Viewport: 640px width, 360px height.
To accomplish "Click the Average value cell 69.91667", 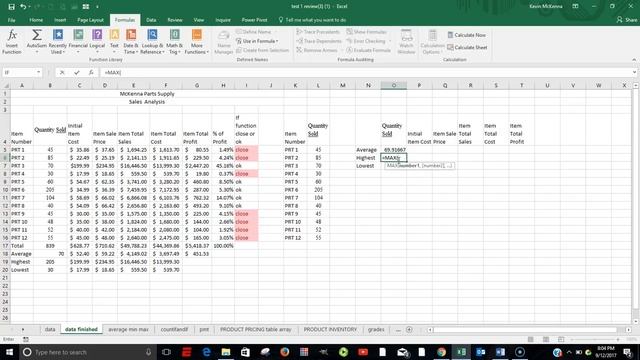I will [394, 150].
